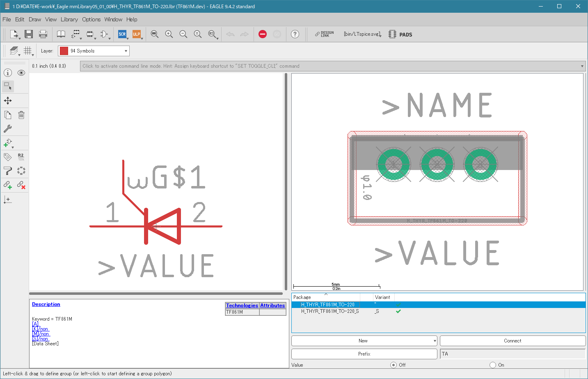The height and width of the screenshot is (379, 588).
Task: Run a user language program via ULP icon
Action: click(x=137, y=34)
